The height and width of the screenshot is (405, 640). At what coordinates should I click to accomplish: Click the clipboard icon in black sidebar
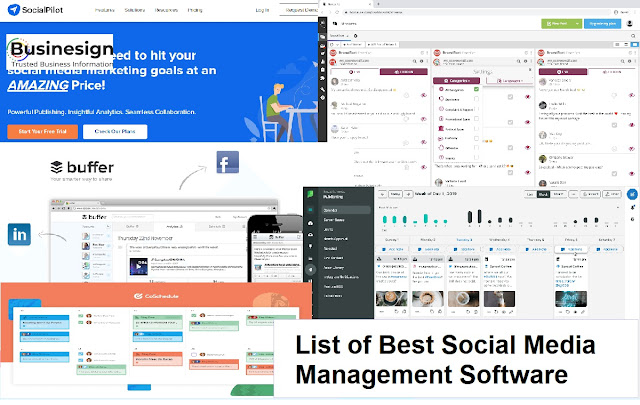point(322,70)
